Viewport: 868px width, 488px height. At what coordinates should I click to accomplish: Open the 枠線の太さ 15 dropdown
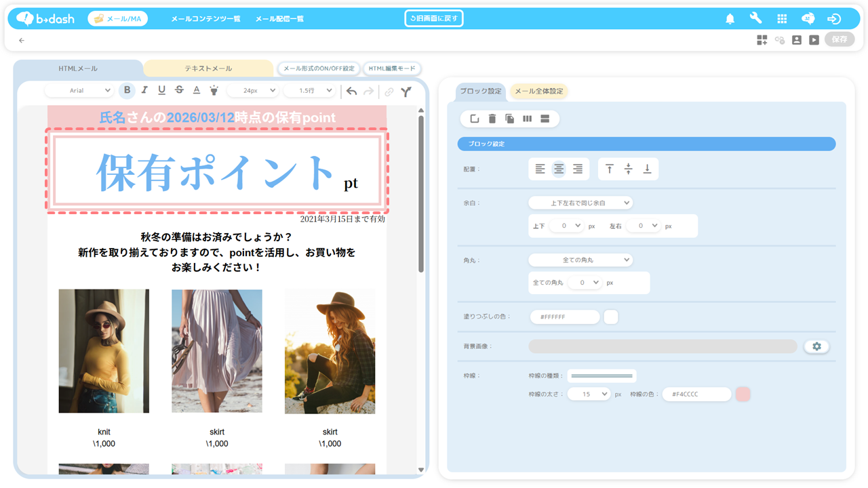(x=588, y=394)
